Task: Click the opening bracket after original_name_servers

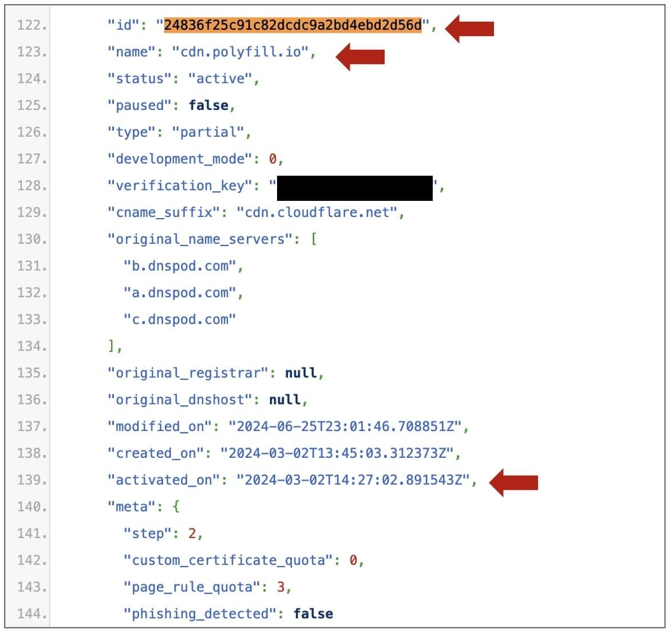Action: pos(314,239)
